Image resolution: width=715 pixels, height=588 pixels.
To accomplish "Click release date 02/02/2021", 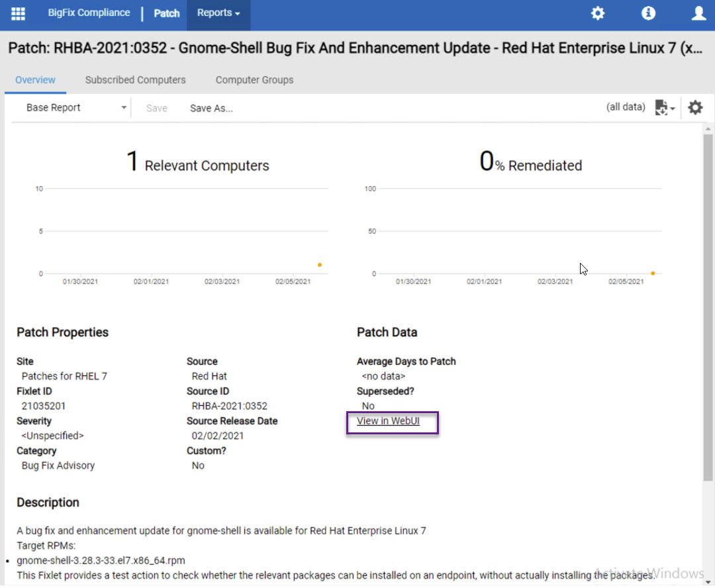I will [218, 436].
